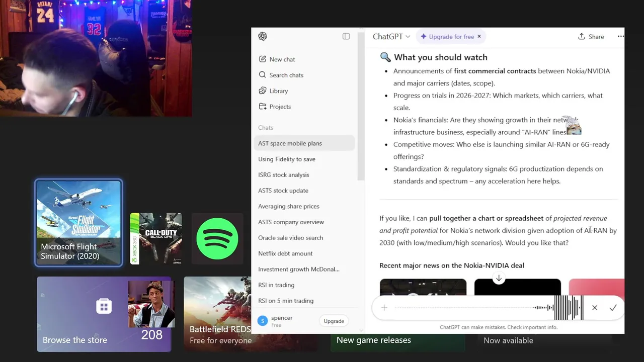Open the Averaging share prices chat
644x362 pixels.
click(305, 206)
